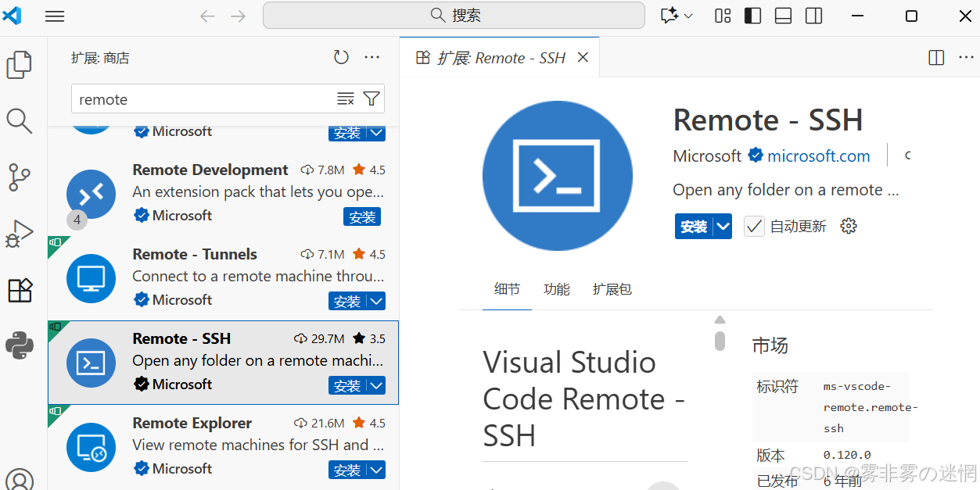
Task: Open the Copilot chat icon
Action: click(x=669, y=16)
